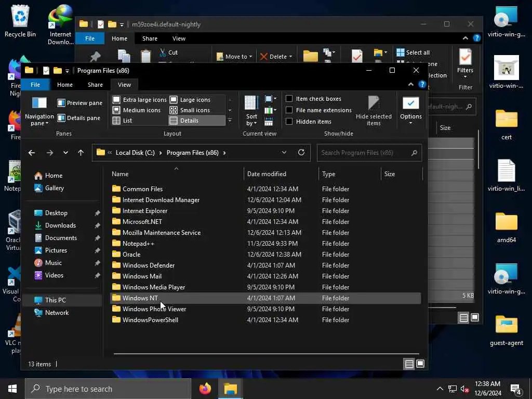
Task: Open View tab in background window
Action: click(x=179, y=38)
